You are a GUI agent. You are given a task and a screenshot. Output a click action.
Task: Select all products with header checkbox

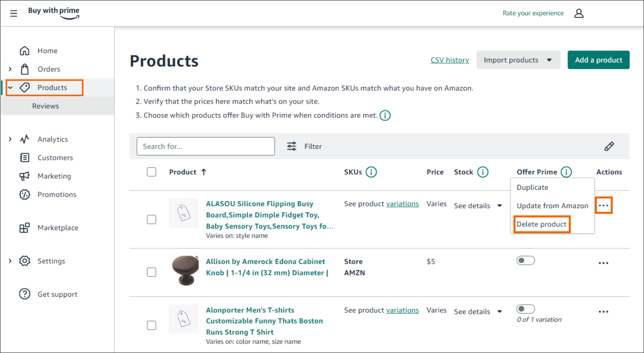151,172
